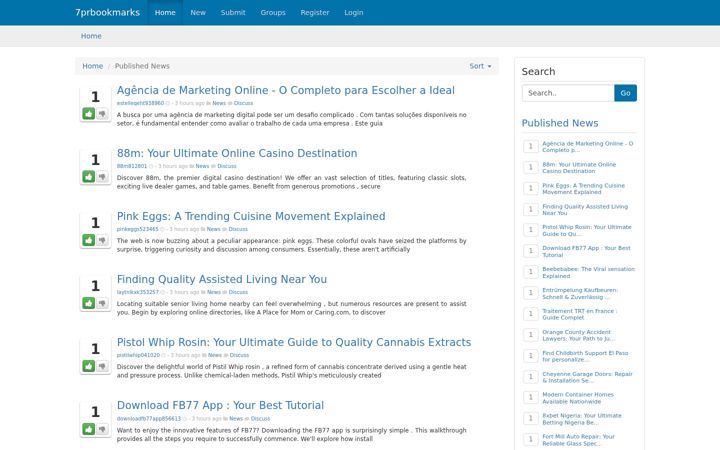Open the Submit menu item
This screenshot has height=450, width=720.
233,12
